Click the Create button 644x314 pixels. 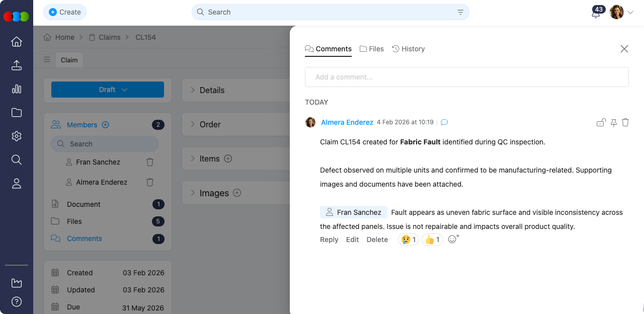(x=64, y=12)
